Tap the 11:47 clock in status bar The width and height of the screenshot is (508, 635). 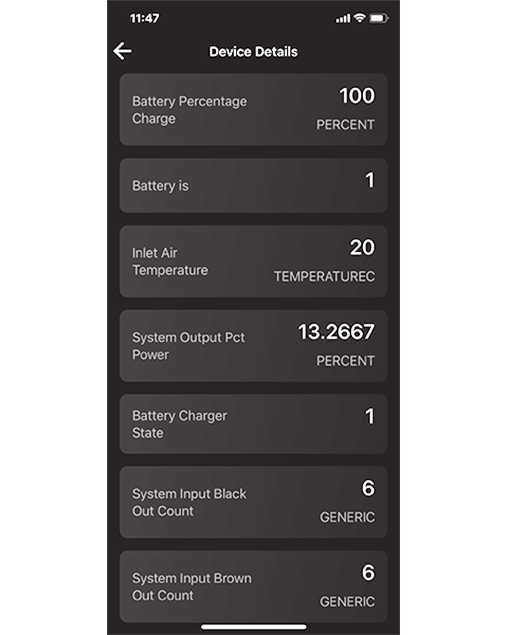click(x=145, y=18)
